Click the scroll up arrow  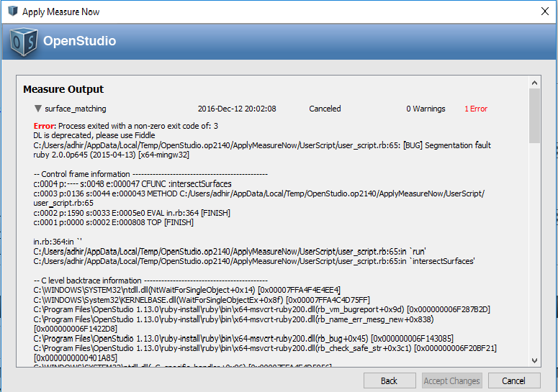534,83
